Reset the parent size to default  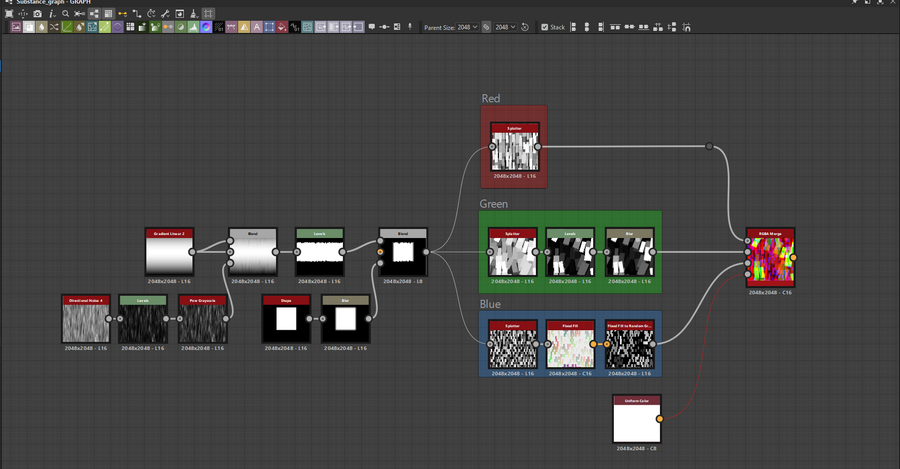[525, 27]
